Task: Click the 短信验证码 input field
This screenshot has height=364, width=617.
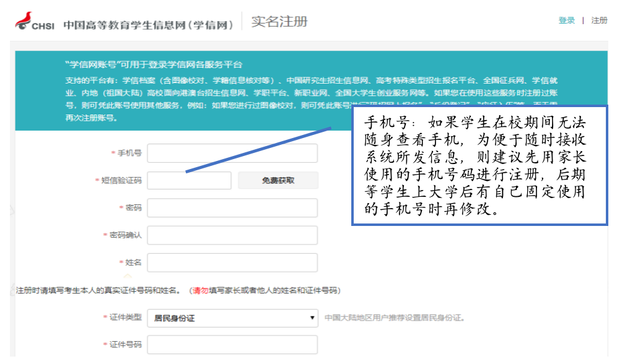Action: click(189, 180)
